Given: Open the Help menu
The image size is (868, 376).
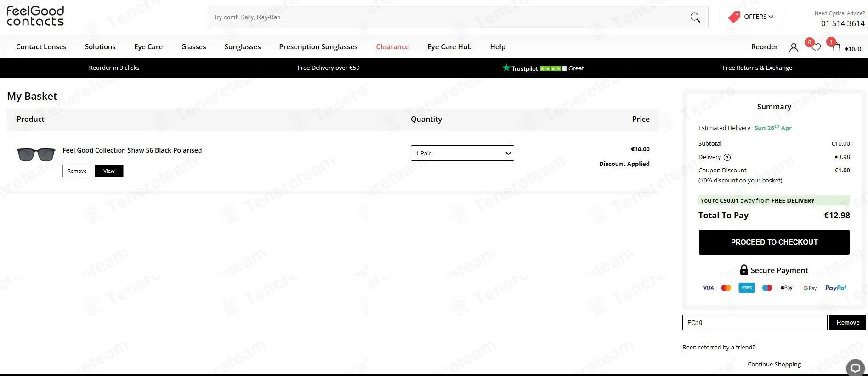Looking at the screenshot, I should [498, 47].
